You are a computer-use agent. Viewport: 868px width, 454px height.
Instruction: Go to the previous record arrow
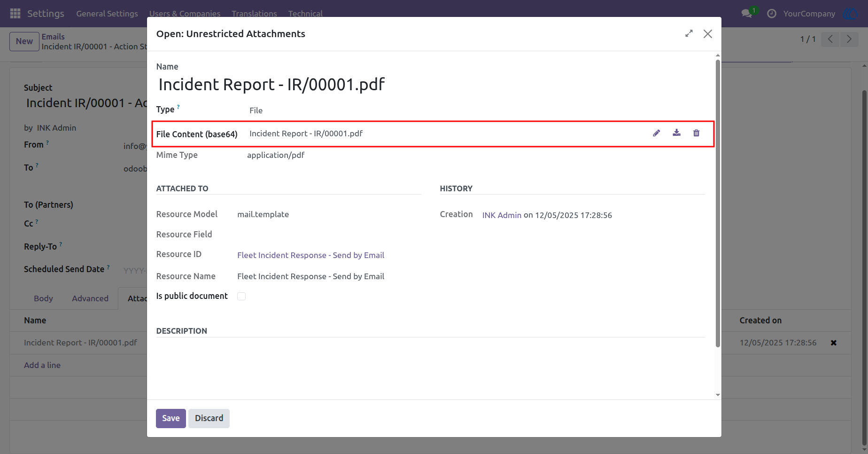point(830,39)
